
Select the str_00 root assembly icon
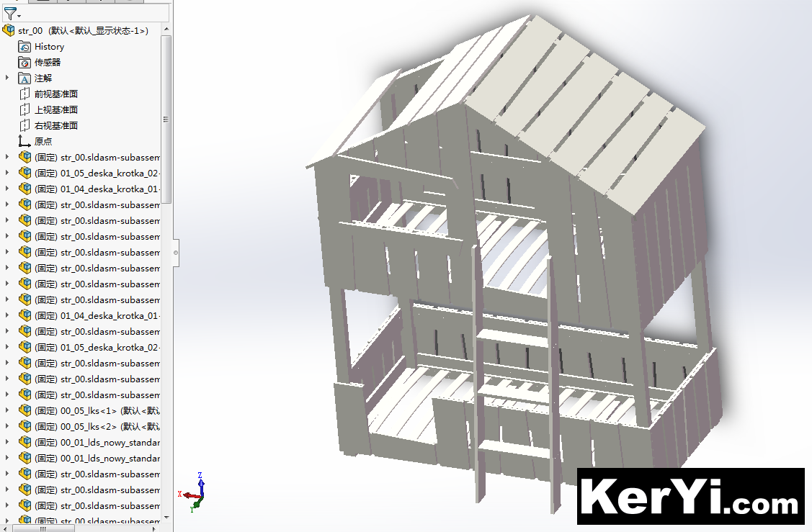pos(9,30)
